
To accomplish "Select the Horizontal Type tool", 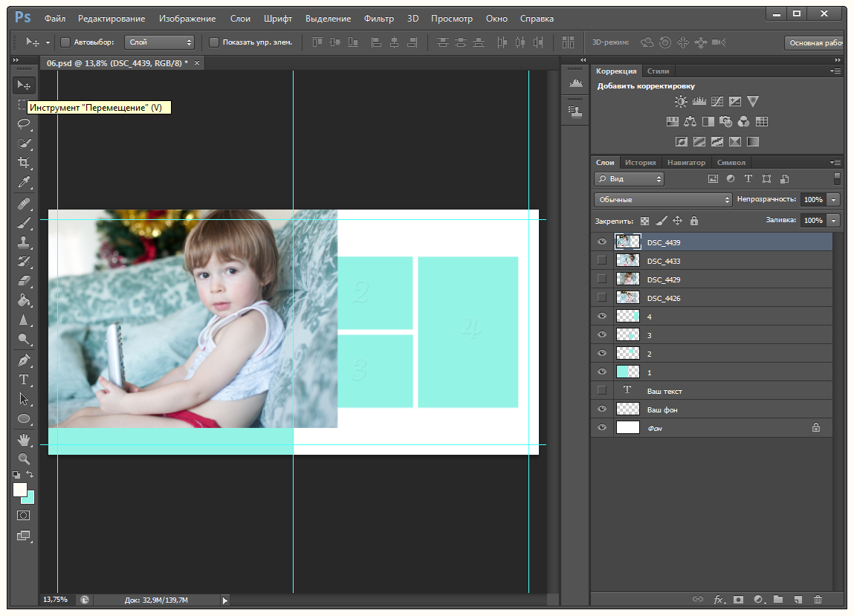I will coord(24,380).
